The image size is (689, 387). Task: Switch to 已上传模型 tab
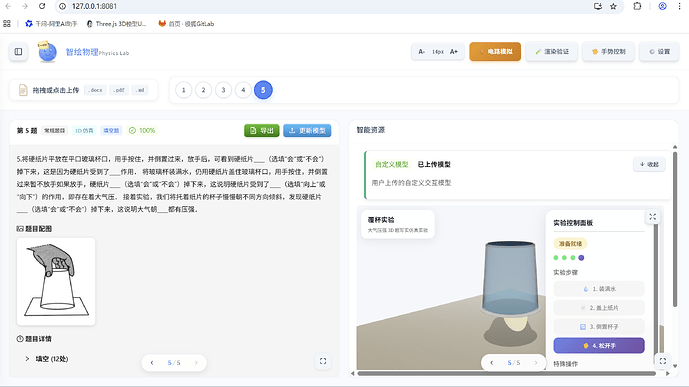click(x=434, y=164)
